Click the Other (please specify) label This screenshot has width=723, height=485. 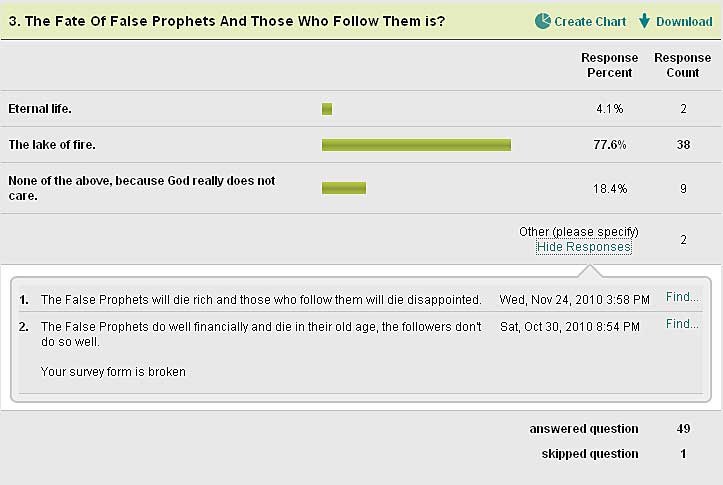tap(579, 231)
